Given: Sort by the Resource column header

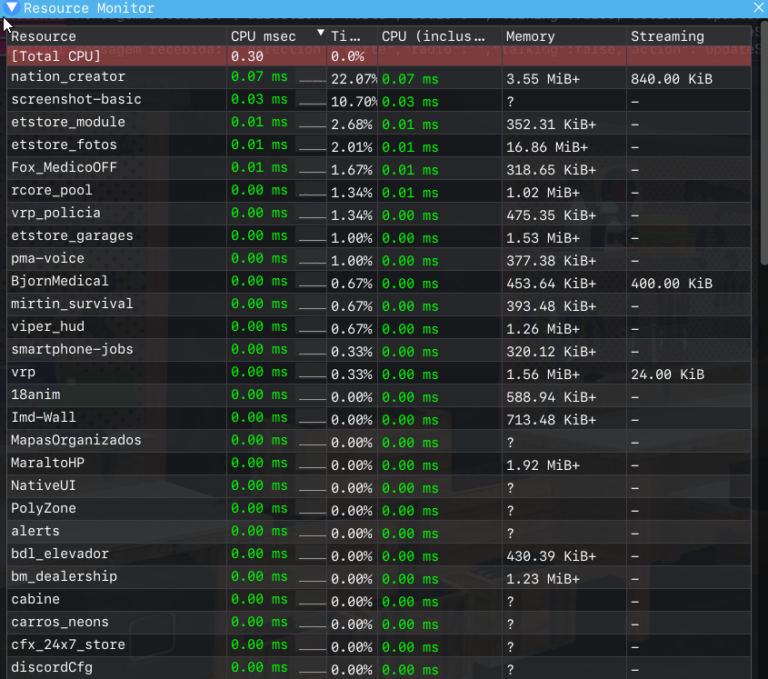Looking at the screenshot, I should click(43, 36).
